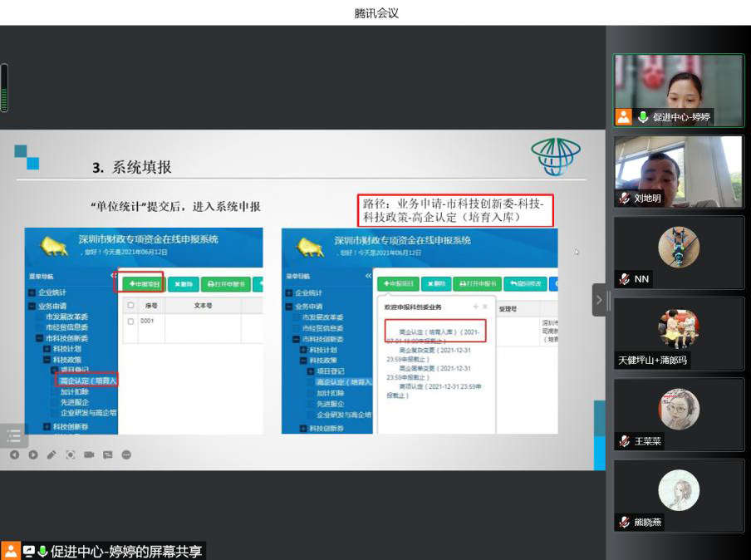The width and height of the screenshot is (751, 560).
Task: Click the green 申报项目 button in left screenshot
Action: coord(140,284)
